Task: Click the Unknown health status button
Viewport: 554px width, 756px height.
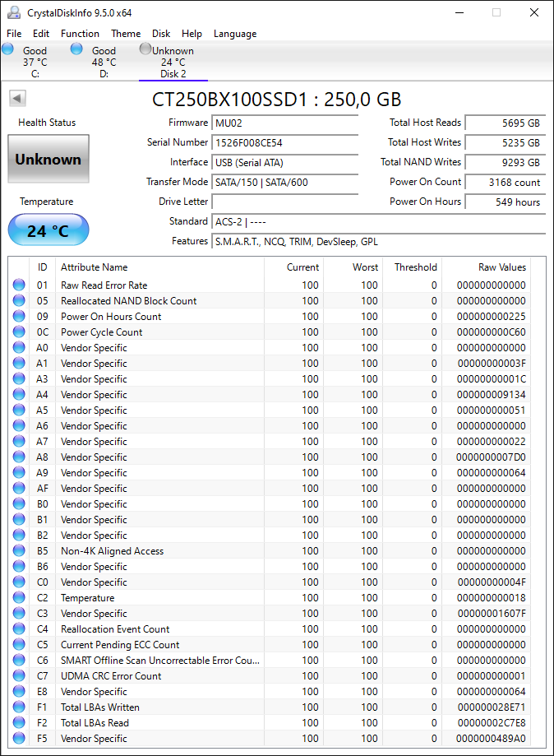Action: 48,159
